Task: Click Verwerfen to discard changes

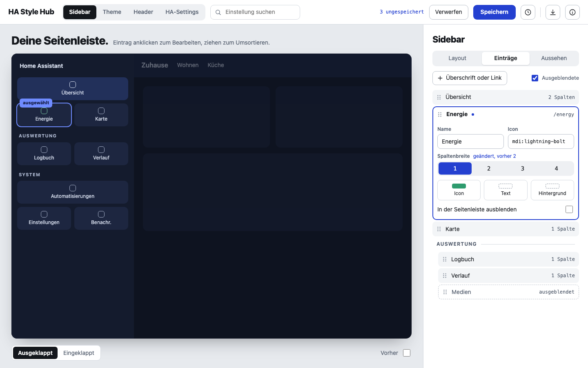Action: (x=449, y=12)
